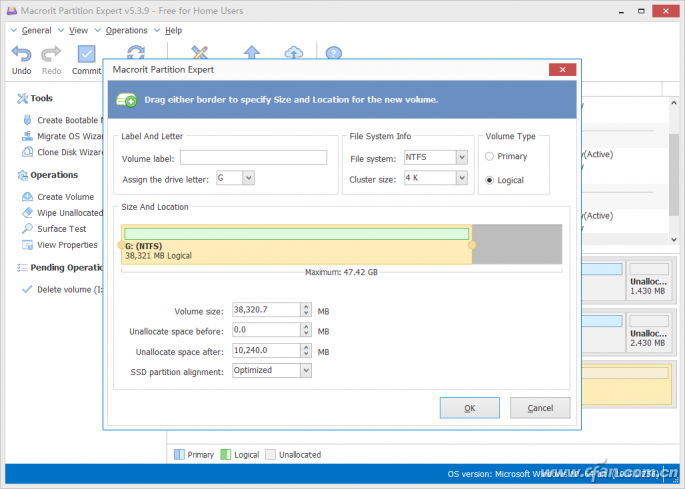Select Create Volume operation
The height and width of the screenshot is (489, 685).
pos(58,197)
